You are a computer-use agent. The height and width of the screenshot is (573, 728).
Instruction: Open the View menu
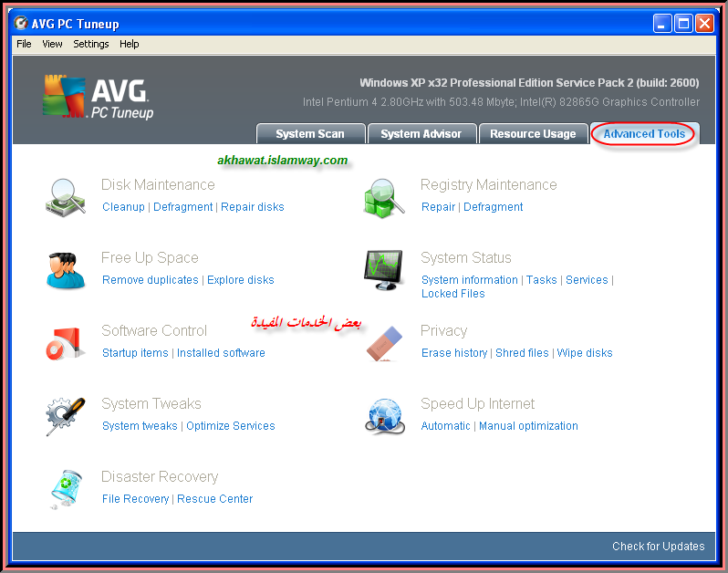[52, 44]
